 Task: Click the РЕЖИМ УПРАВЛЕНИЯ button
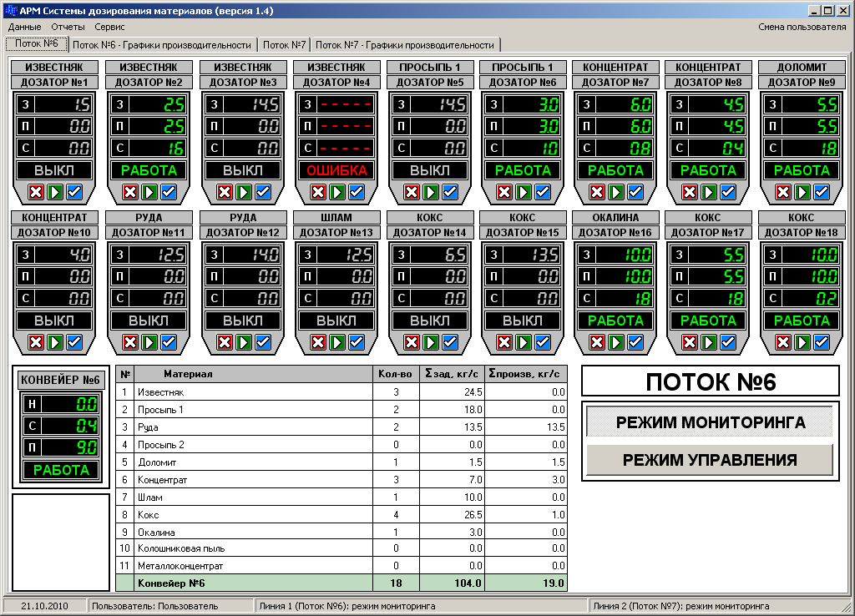coord(710,460)
